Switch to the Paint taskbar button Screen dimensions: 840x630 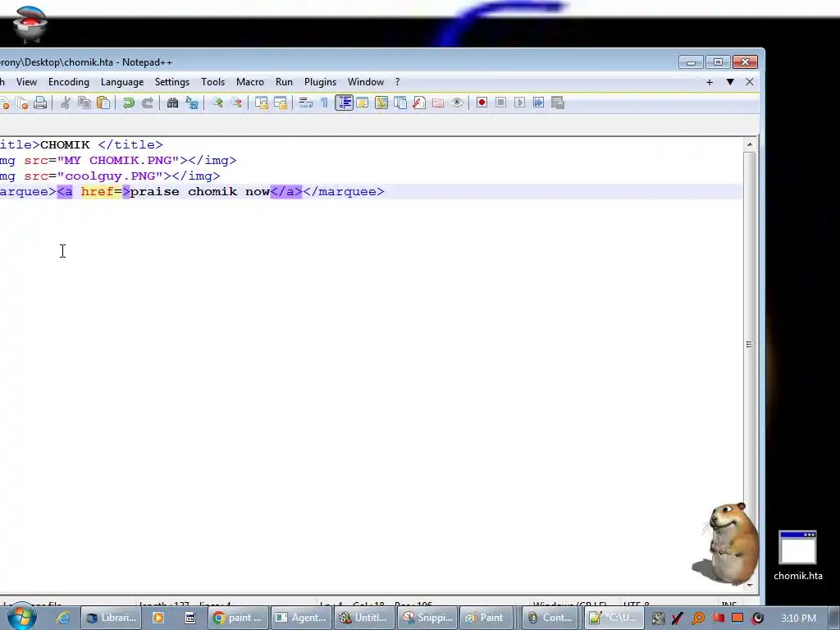click(x=486, y=618)
